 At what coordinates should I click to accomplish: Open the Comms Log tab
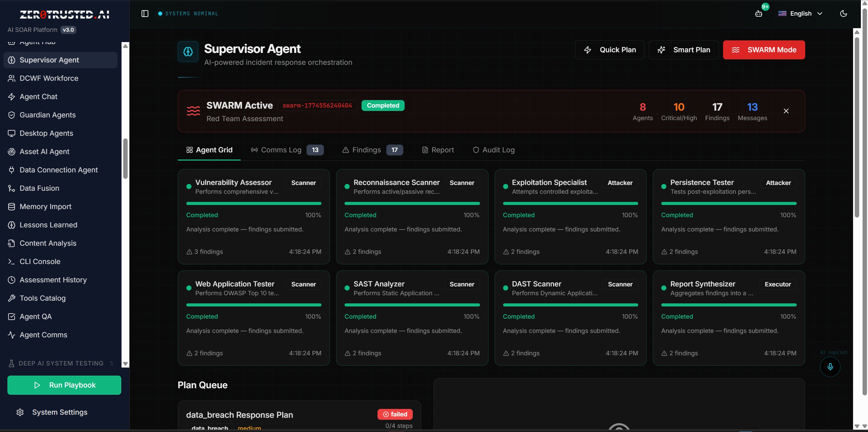coord(281,150)
